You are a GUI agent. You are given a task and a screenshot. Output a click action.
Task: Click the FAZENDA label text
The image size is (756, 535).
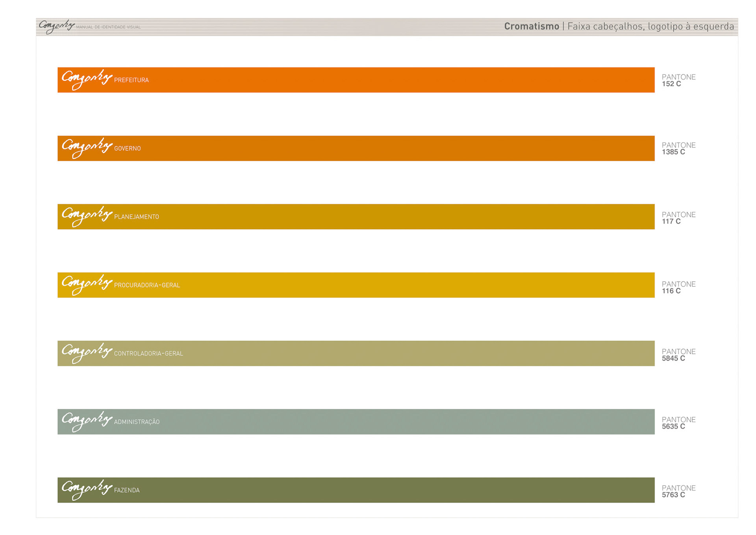[x=127, y=490]
